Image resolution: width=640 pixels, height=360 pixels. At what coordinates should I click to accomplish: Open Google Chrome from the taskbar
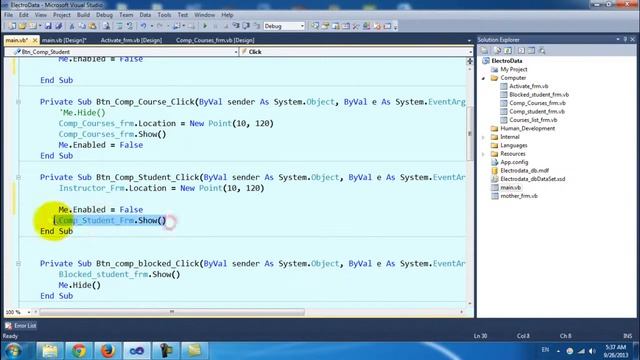[x=79, y=351]
